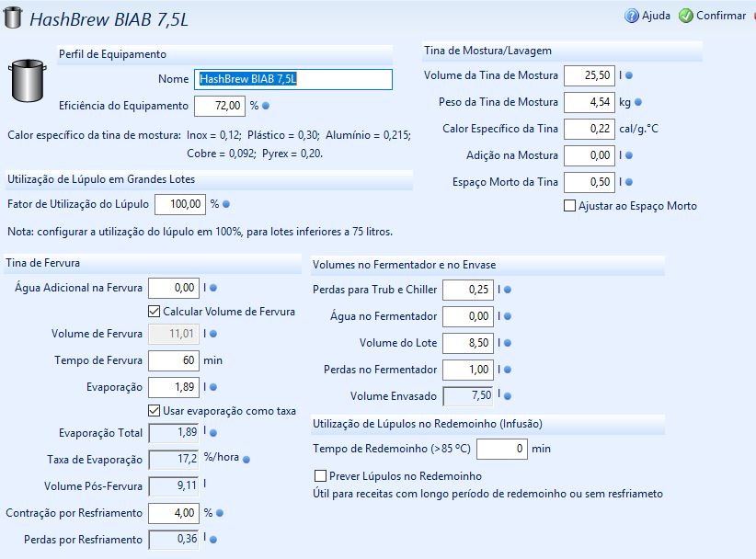Screen dimensions: 756x559
Task: Click the "Tina de Fervura" section heading
Action: point(43,263)
